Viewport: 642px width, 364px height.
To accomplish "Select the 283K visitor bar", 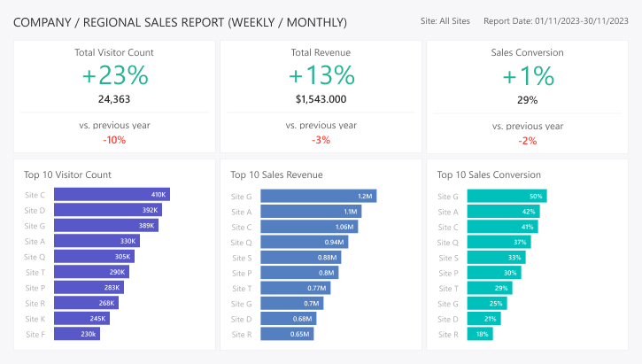I will coord(89,288).
